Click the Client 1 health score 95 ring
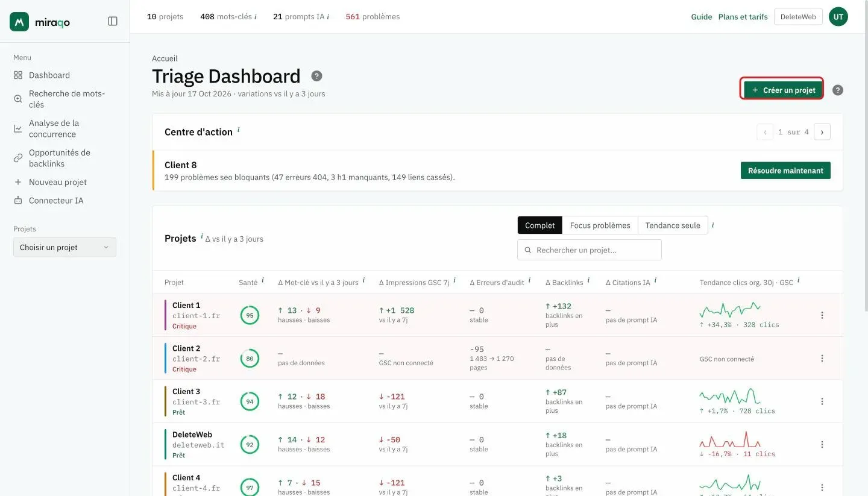This screenshot has height=496, width=868. pyautogui.click(x=250, y=315)
